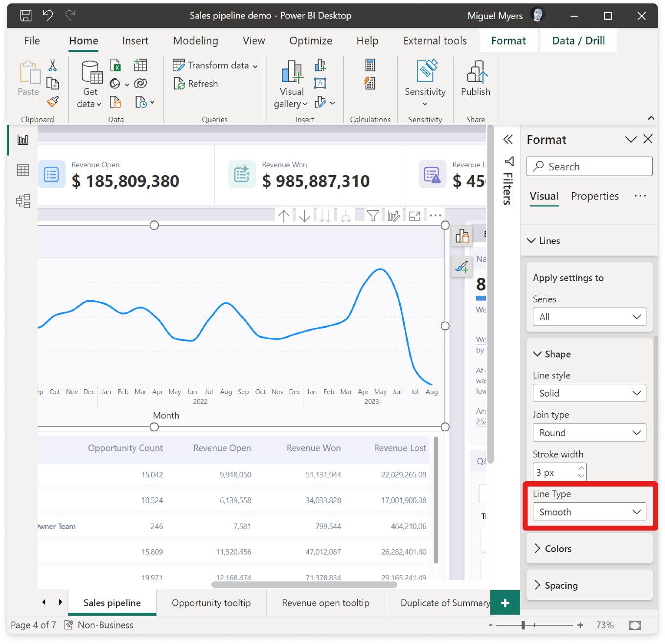665x644 pixels.
Task: Expand the Filters pane arrows
Action: [508, 140]
